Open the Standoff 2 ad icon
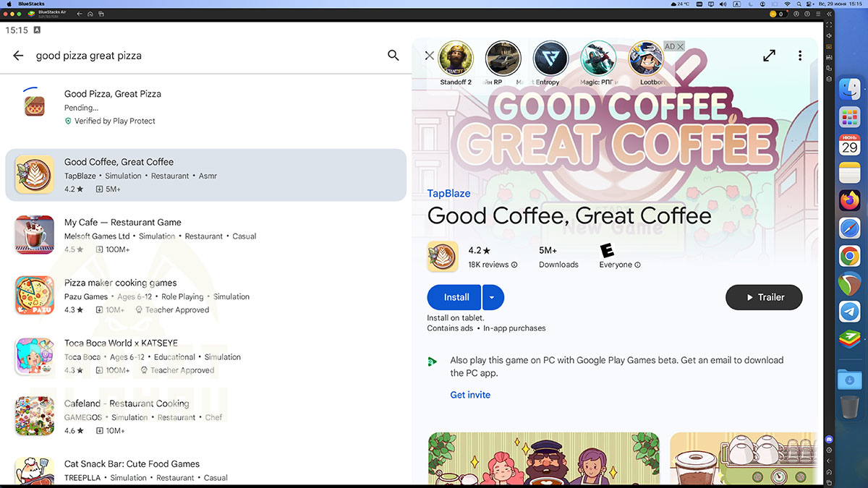Viewport: 868px width, 488px height. 456,59
